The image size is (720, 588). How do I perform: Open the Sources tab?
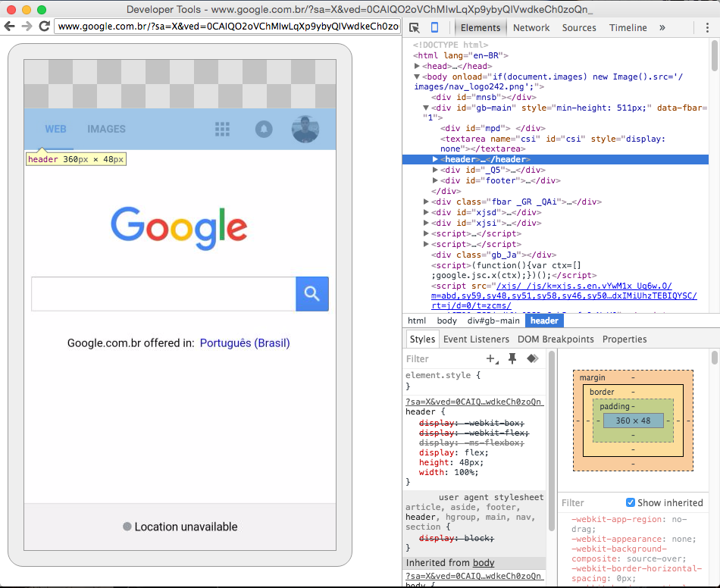tap(579, 27)
